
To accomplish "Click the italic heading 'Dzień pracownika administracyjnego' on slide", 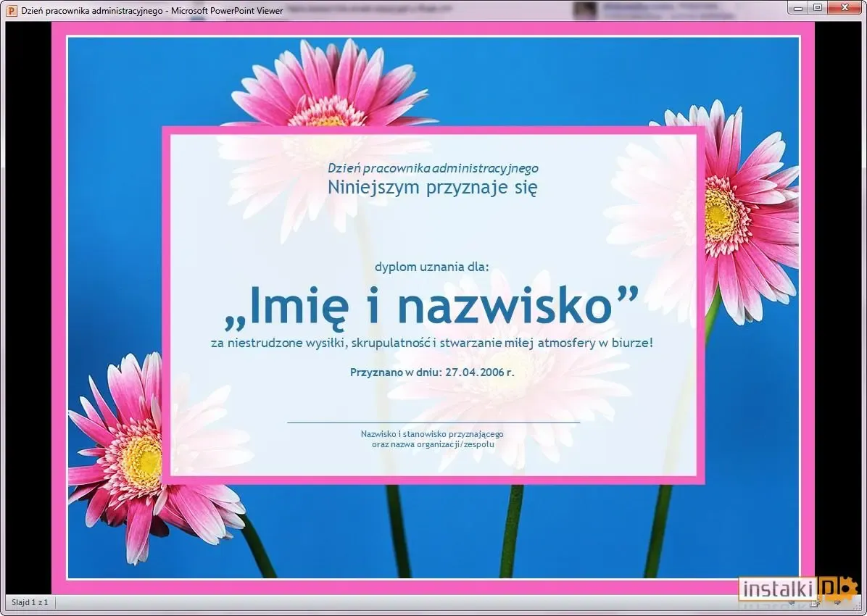I will point(433,168).
